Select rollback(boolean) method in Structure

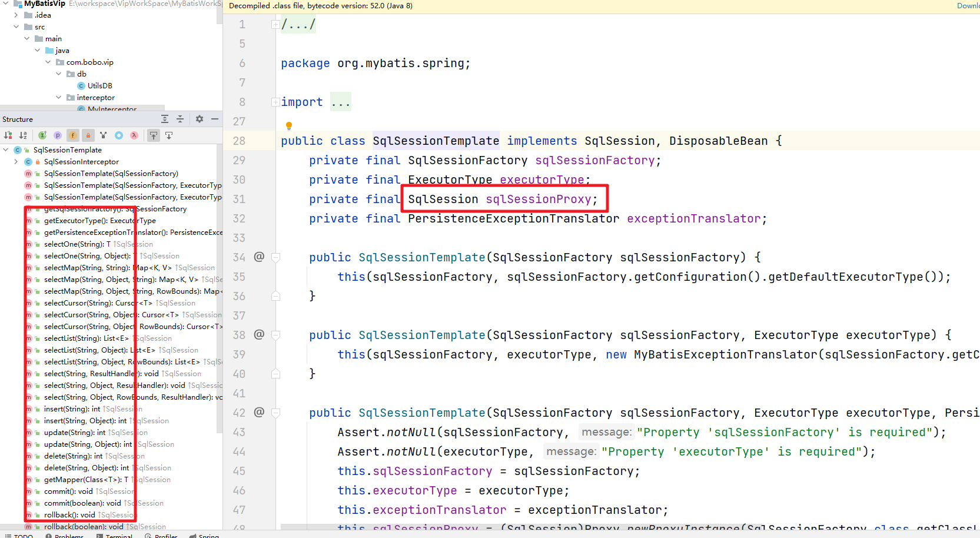[x=84, y=527]
